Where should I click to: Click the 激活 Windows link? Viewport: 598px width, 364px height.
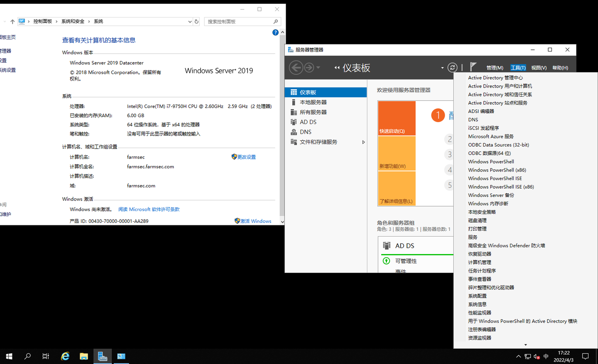click(x=255, y=221)
